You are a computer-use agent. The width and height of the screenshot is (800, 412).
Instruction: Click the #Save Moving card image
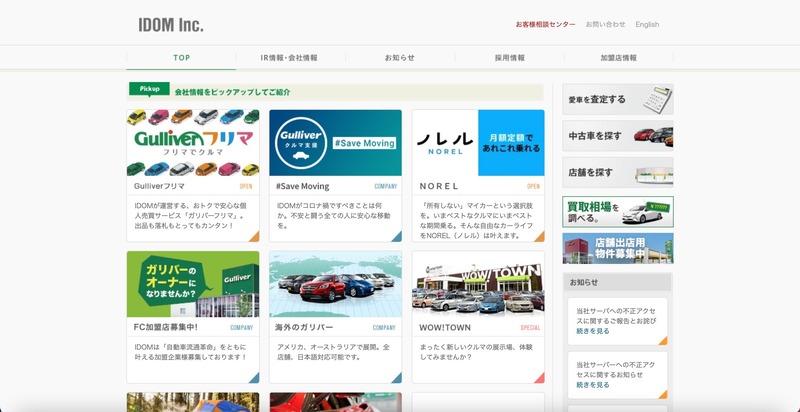335,143
